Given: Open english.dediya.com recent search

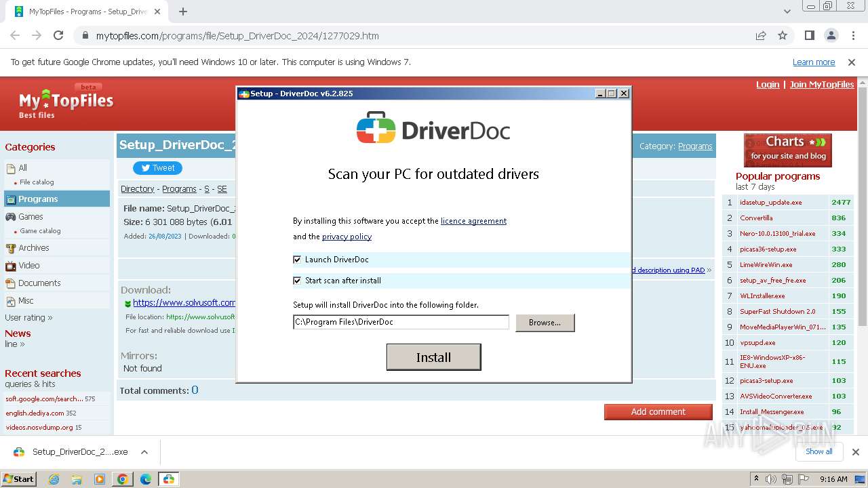Looking at the screenshot, I should (x=35, y=413).
